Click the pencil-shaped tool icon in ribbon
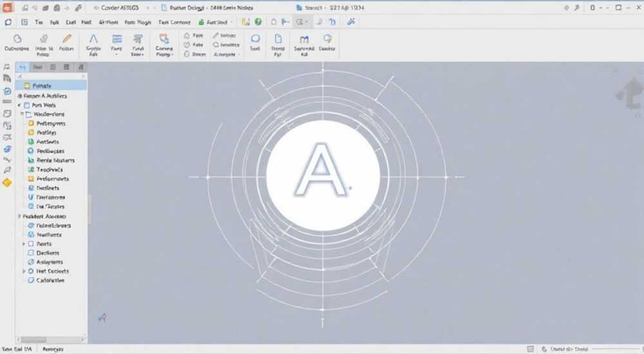Screen dimensions: 644x354 click(x=66, y=39)
